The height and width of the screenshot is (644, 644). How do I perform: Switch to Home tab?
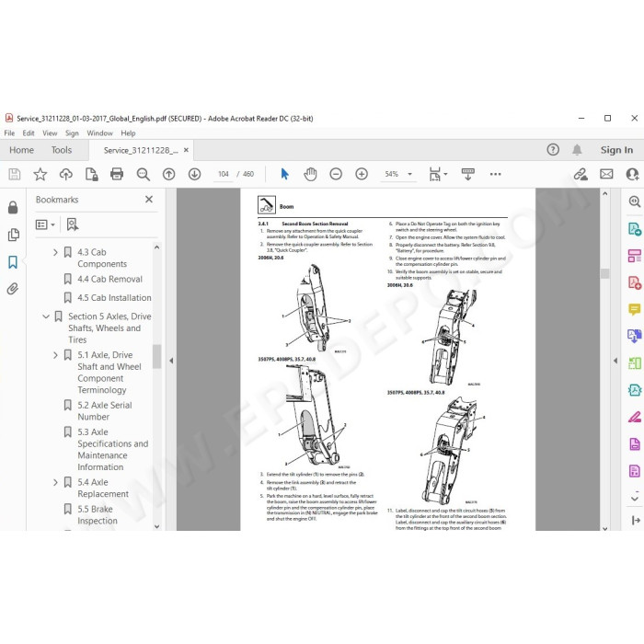[x=21, y=150]
